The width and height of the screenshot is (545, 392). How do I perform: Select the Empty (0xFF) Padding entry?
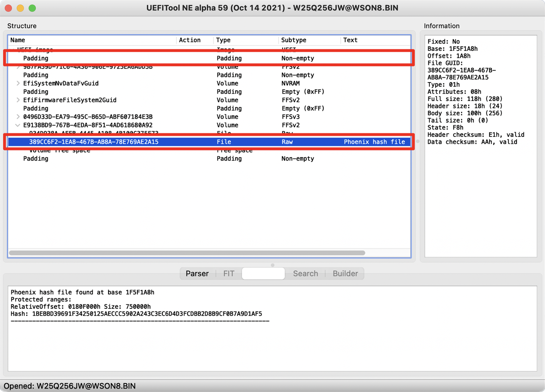pos(140,92)
